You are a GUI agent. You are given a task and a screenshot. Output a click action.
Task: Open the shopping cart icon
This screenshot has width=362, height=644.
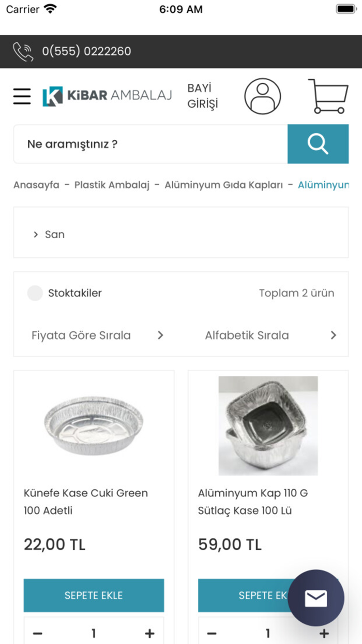pos(328,96)
